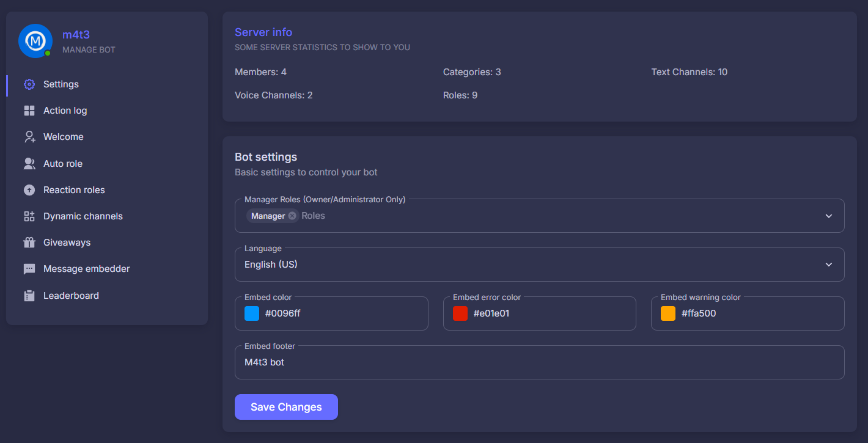Image resolution: width=868 pixels, height=443 pixels.
Task: Click the m4t3 bot name link
Action: click(x=76, y=35)
